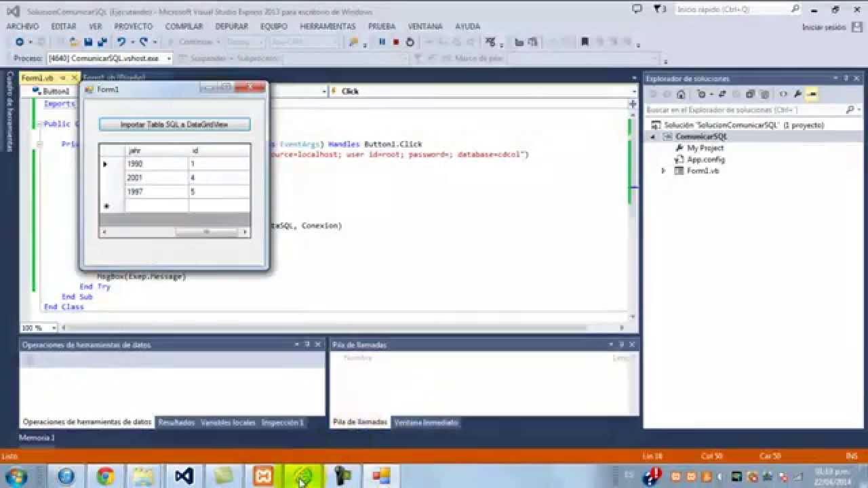Click the Restart debugging icon

[x=410, y=42]
